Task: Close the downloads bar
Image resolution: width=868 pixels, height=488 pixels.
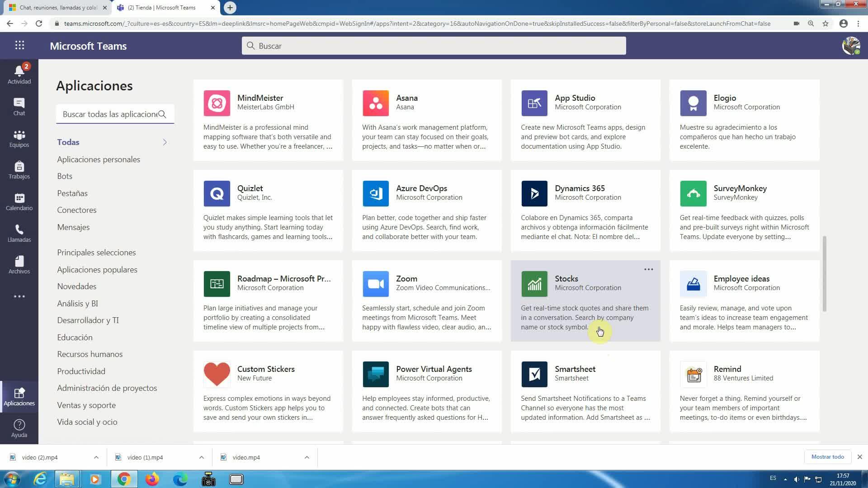Action: tap(859, 457)
